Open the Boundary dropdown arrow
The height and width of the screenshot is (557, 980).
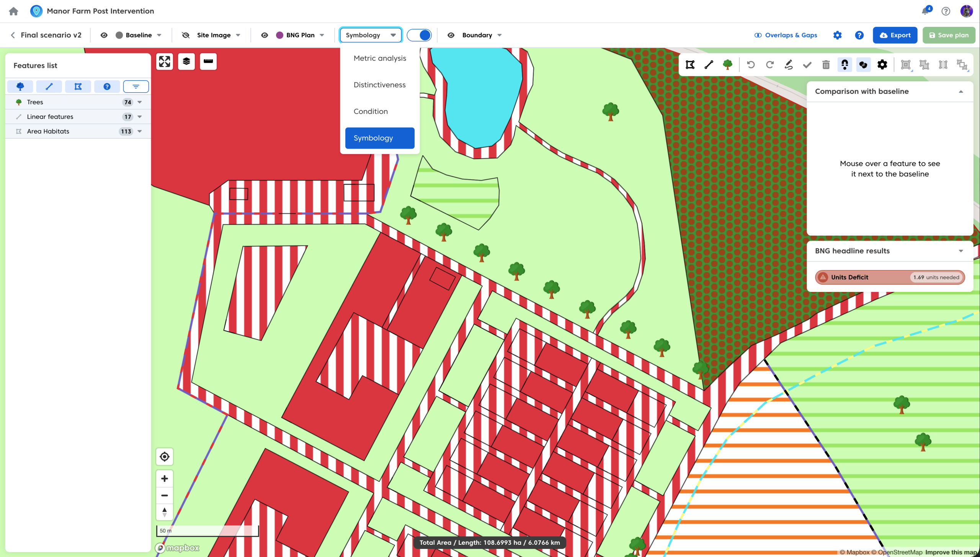pos(500,35)
